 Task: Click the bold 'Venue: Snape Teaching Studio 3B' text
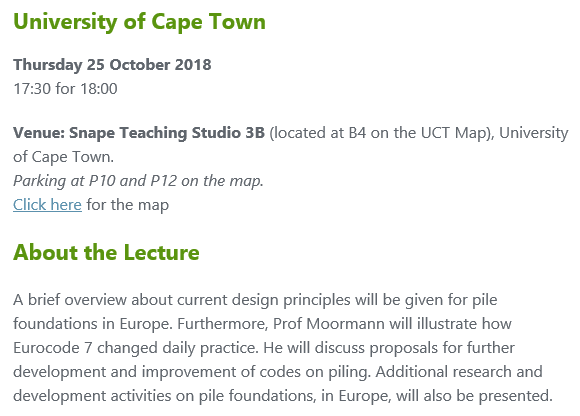[139, 133]
